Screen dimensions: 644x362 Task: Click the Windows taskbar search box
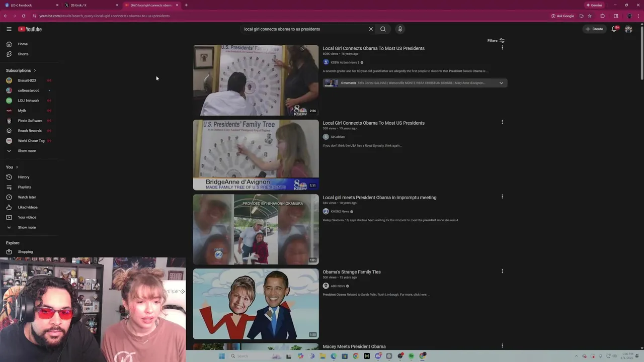(257, 356)
